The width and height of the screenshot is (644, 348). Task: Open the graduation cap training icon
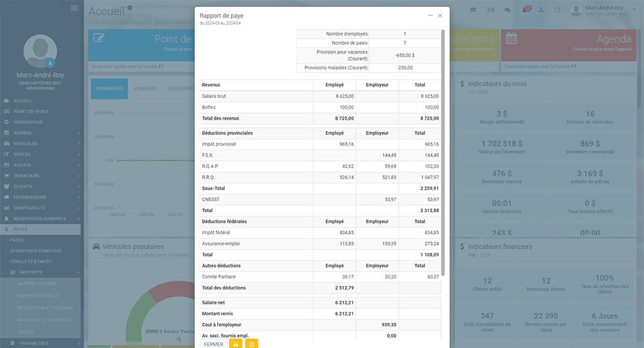(x=473, y=10)
